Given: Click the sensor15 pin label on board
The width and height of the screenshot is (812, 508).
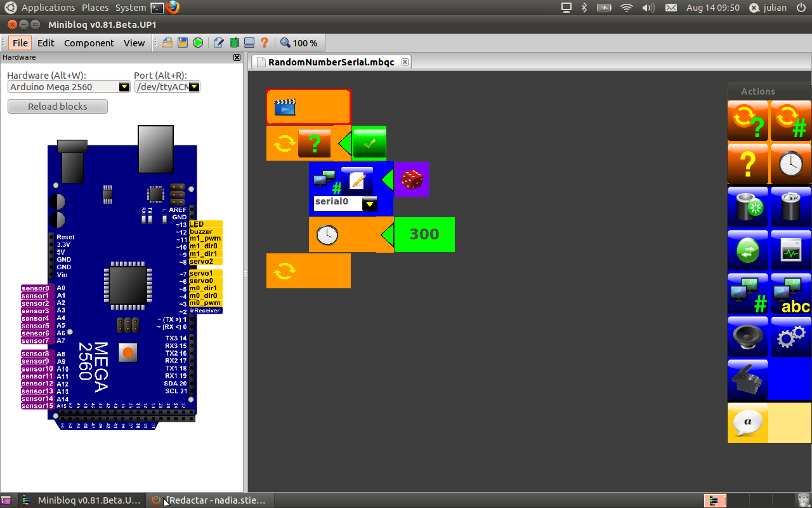Looking at the screenshot, I should click(37, 406).
